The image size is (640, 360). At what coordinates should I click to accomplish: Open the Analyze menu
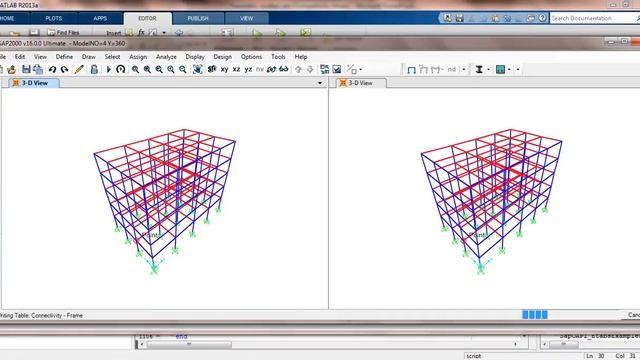click(166, 57)
